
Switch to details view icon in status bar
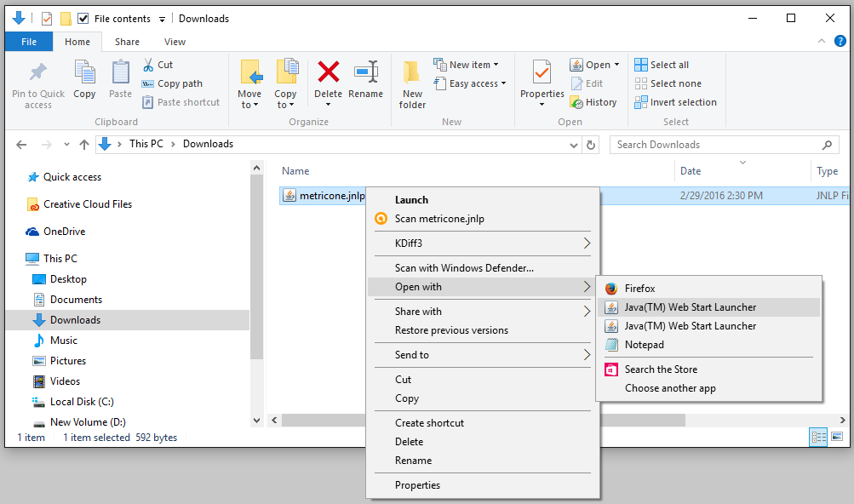pyautogui.click(x=818, y=437)
